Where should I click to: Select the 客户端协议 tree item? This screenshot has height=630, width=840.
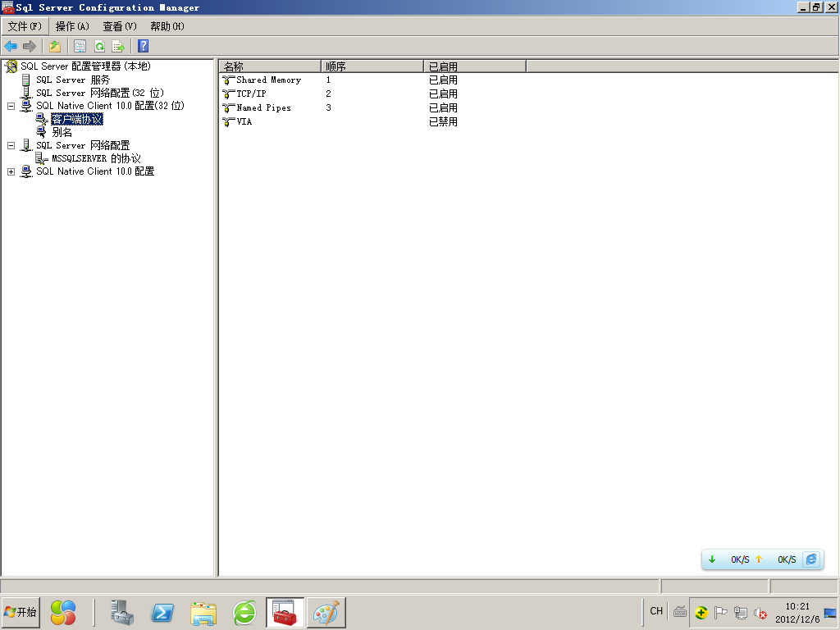pos(76,119)
